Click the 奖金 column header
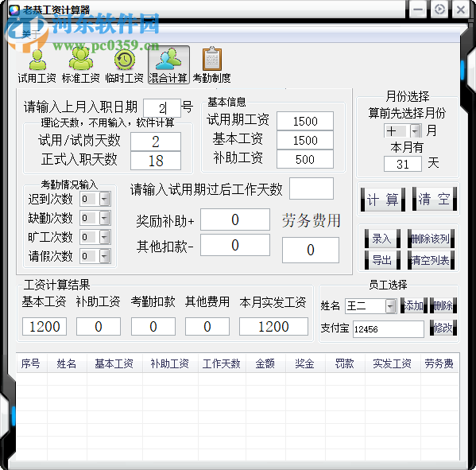 click(x=305, y=363)
